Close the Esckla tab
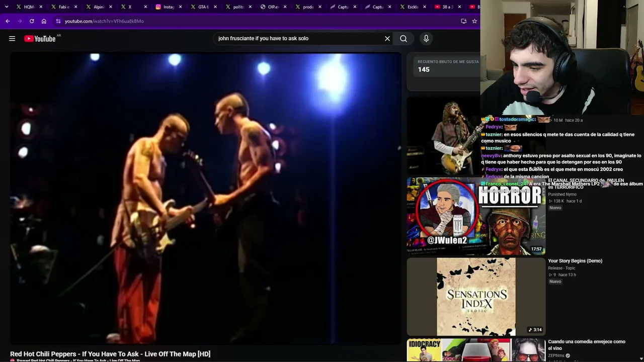644x362 pixels. click(x=424, y=7)
